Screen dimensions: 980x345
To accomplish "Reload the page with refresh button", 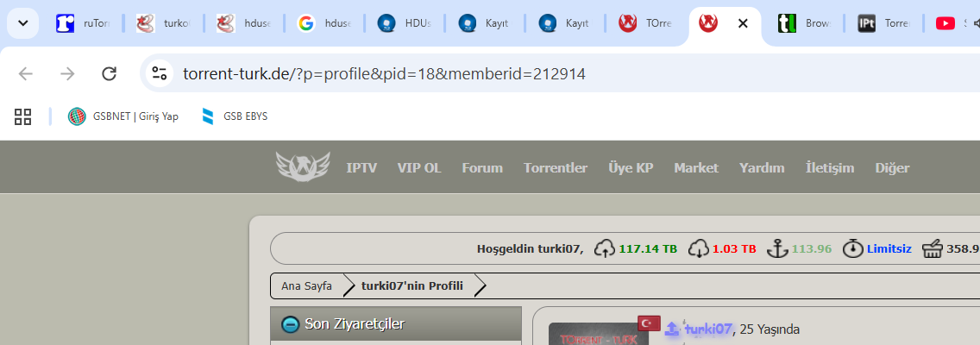I will [x=109, y=74].
